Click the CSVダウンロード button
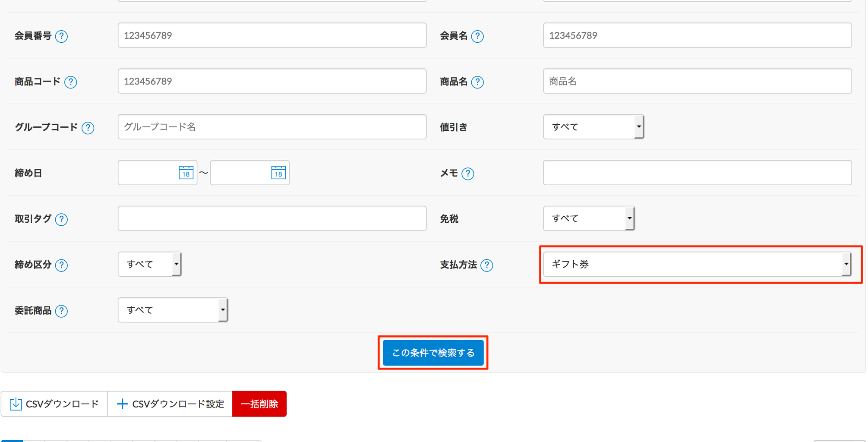Image resolution: width=868 pixels, height=442 pixels. (54, 404)
